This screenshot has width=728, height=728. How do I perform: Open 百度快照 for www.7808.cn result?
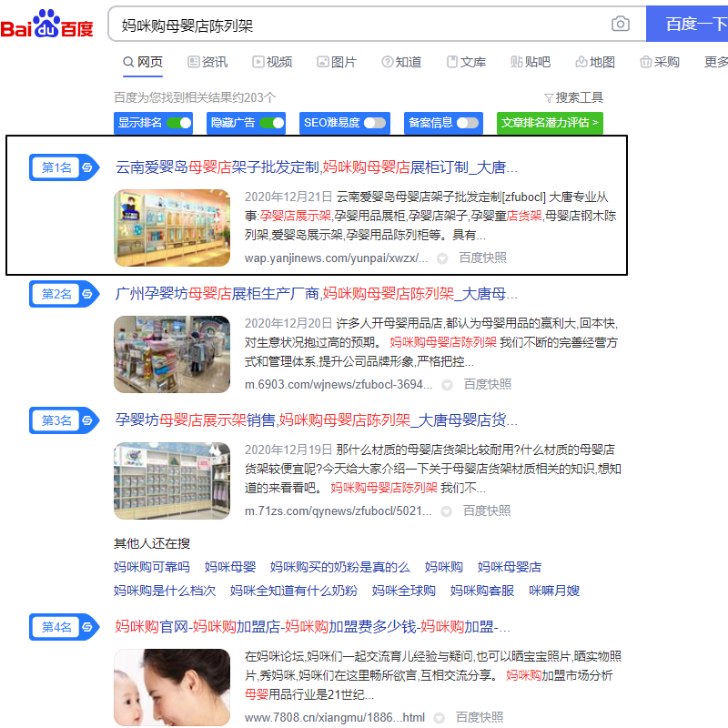(x=480, y=718)
